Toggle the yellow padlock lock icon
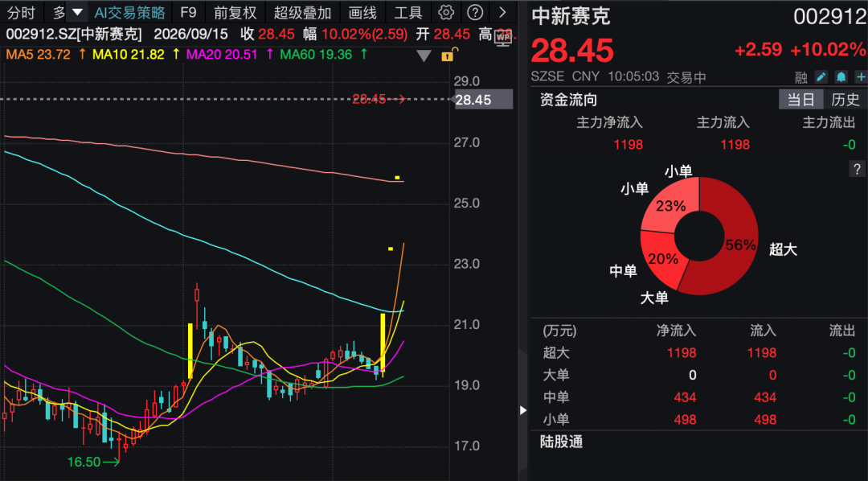Image resolution: width=868 pixels, height=481 pixels. (x=448, y=55)
